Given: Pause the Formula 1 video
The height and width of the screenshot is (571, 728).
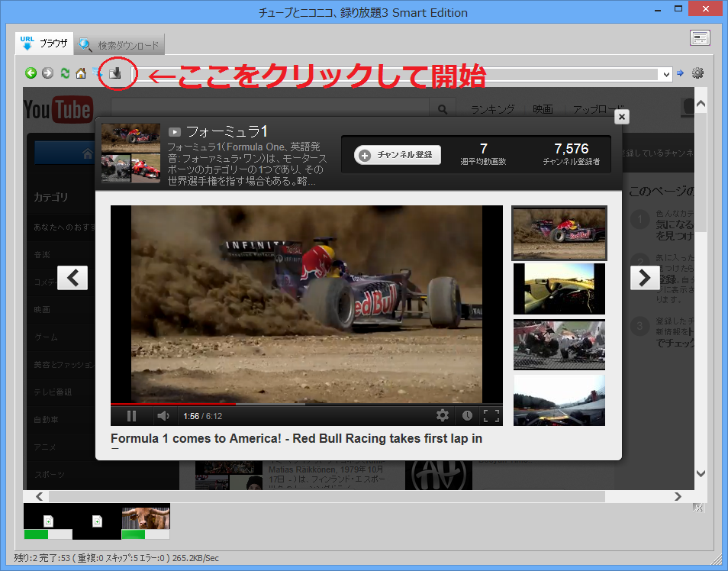Looking at the screenshot, I should 131,415.
